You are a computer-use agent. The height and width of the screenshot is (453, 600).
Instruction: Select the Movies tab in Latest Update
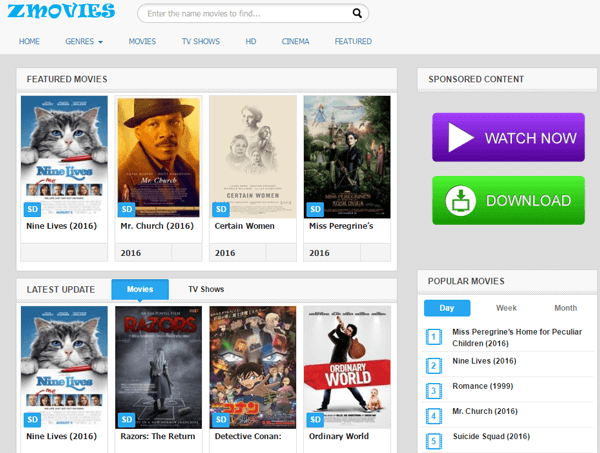(140, 289)
